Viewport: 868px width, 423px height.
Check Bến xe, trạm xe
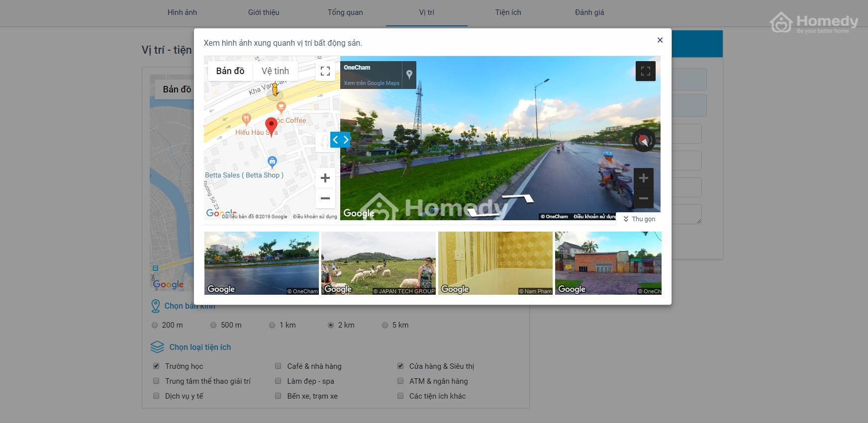coord(278,396)
